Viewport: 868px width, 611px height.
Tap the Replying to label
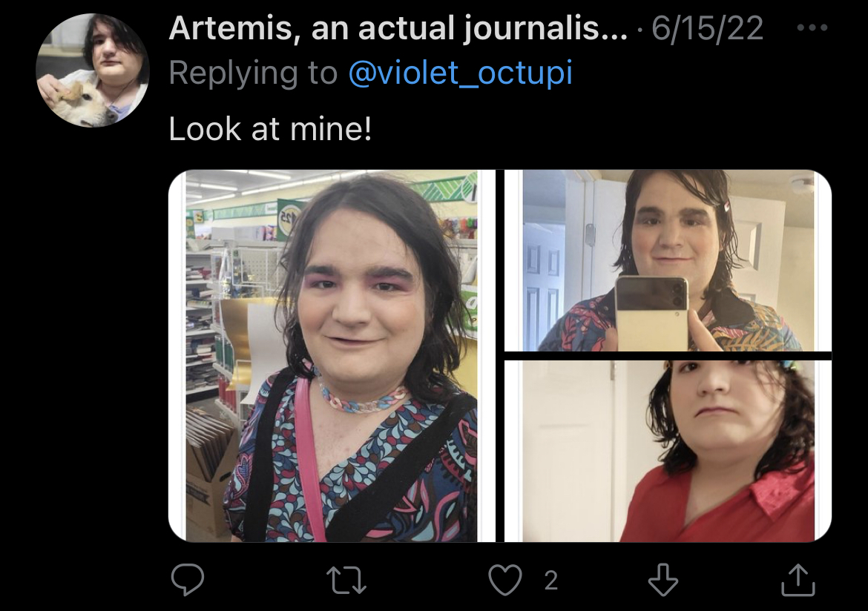tap(253, 73)
